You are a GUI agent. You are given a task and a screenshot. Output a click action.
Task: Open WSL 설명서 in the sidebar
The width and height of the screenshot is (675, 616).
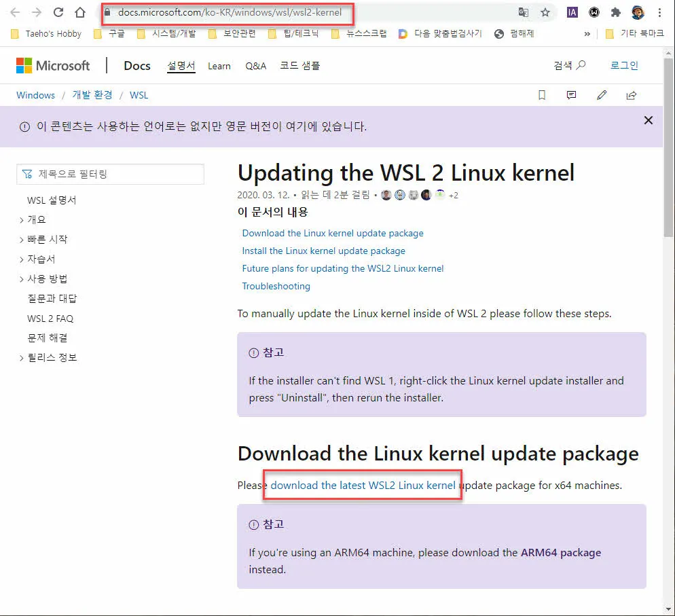[52, 200]
